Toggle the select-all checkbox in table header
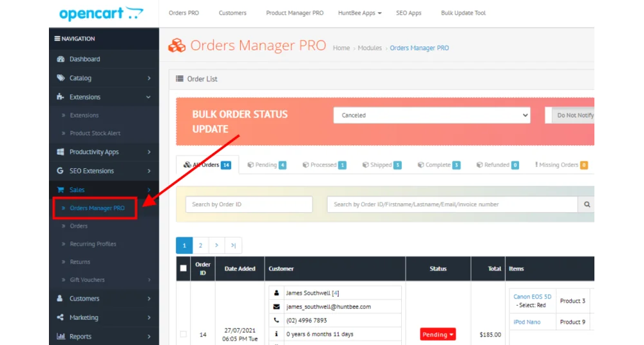Screen dimensions: 644x345 coord(183,268)
